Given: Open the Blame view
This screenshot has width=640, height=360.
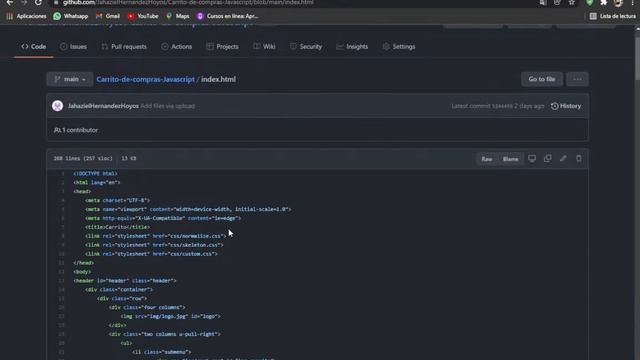Looking at the screenshot, I should pos(510,159).
